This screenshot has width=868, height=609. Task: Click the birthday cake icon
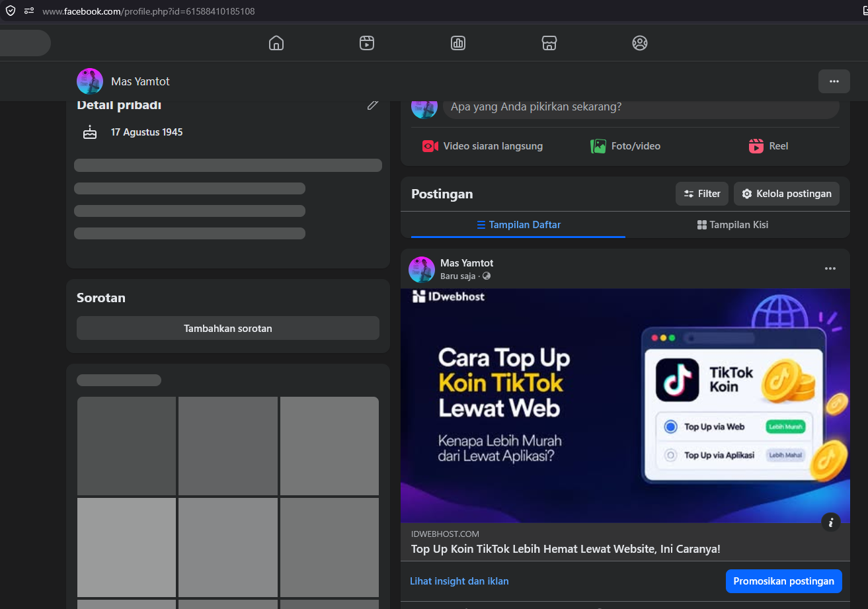[90, 132]
